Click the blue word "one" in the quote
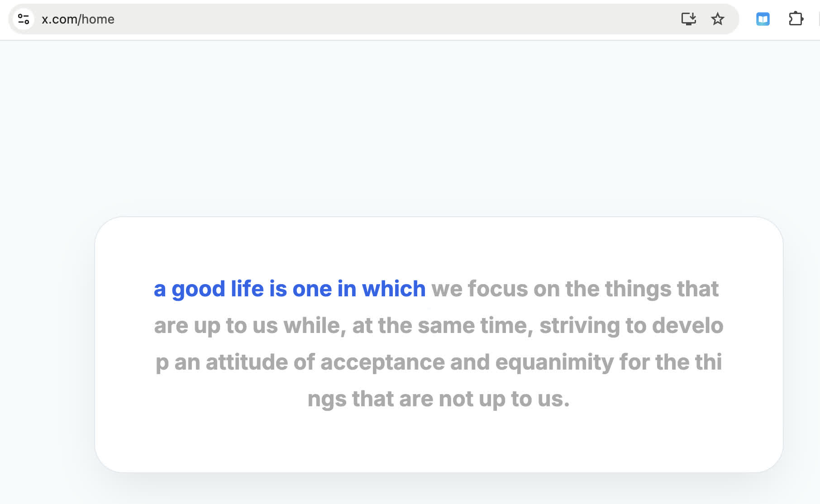820x504 pixels. point(312,289)
